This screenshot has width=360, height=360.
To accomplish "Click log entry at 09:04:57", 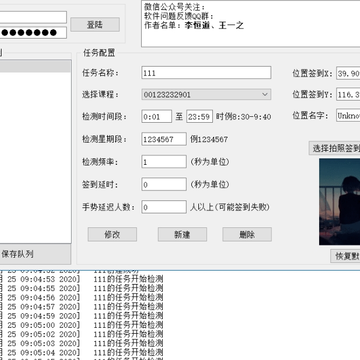I will (x=82, y=306).
